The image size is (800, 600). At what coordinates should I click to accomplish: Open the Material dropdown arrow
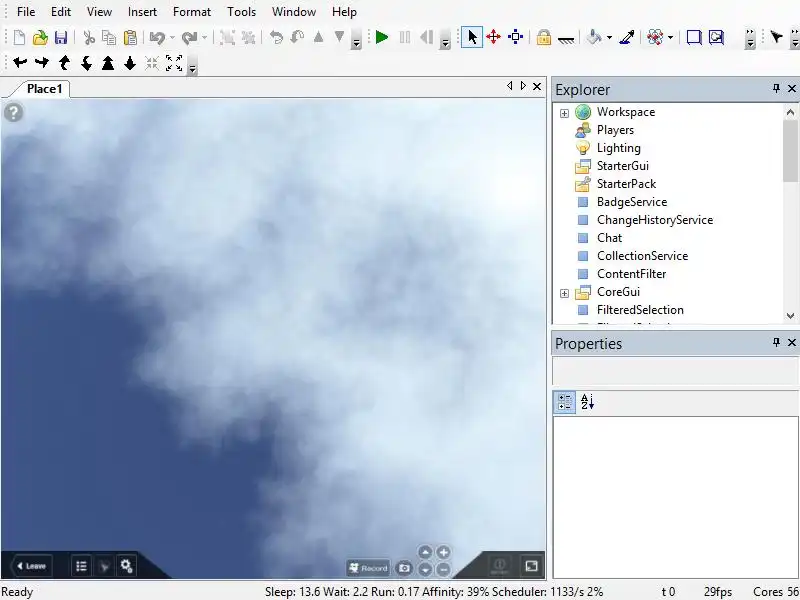coord(670,38)
